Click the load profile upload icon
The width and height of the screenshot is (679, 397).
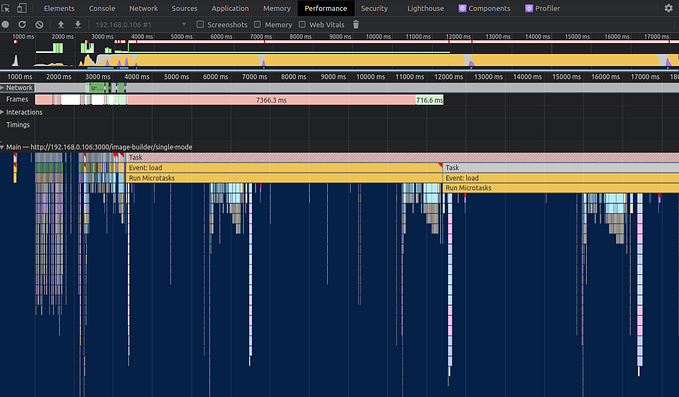click(61, 25)
